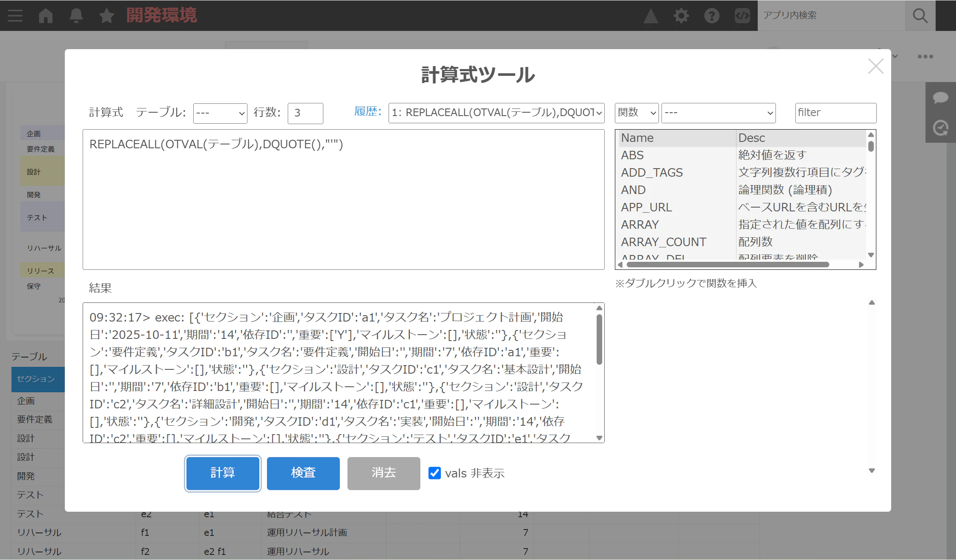Image resolution: width=956 pixels, height=560 pixels.
Task: Open the hamburger menu icon
Action: (x=15, y=16)
